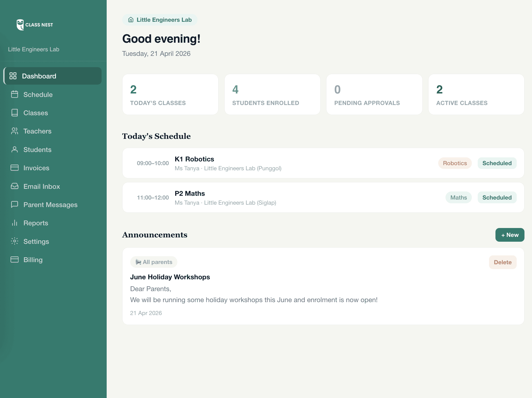Open Email Inbox via the inbox icon
The width and height of the screenshot is (532, 398).
(x=14, y=186)
